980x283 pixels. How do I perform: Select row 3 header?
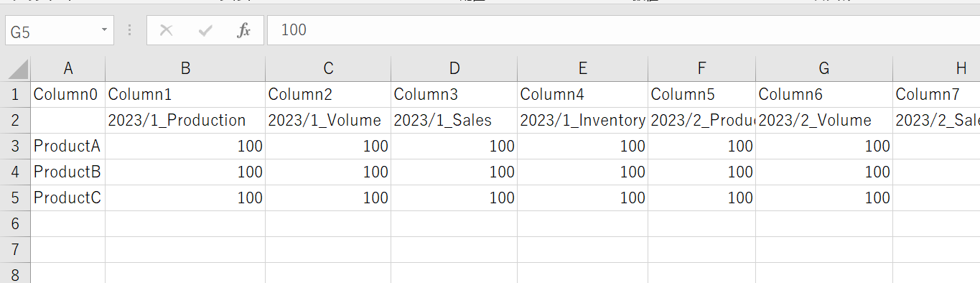coord(15,146)
